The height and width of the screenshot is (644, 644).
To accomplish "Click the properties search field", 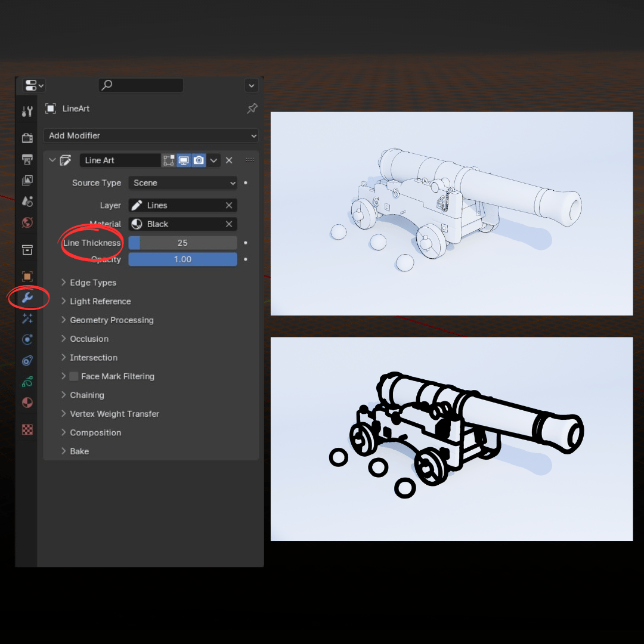I will click(x=141, y=85).
